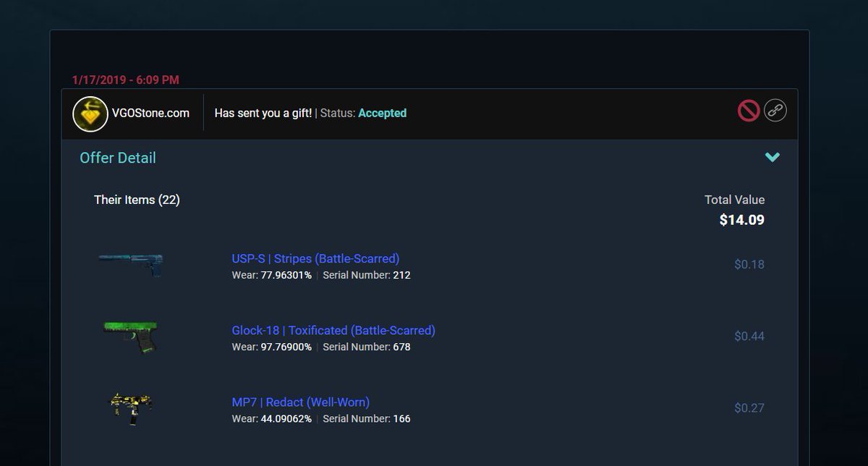The width and height of the screenshot is (868, 466).
Task: Click the Their Items (22) label
Action: [137, 200]
